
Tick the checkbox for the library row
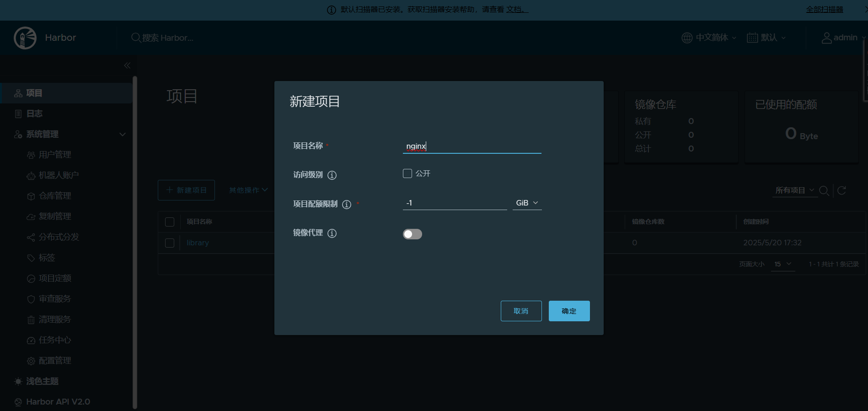[x=170, y=243]
